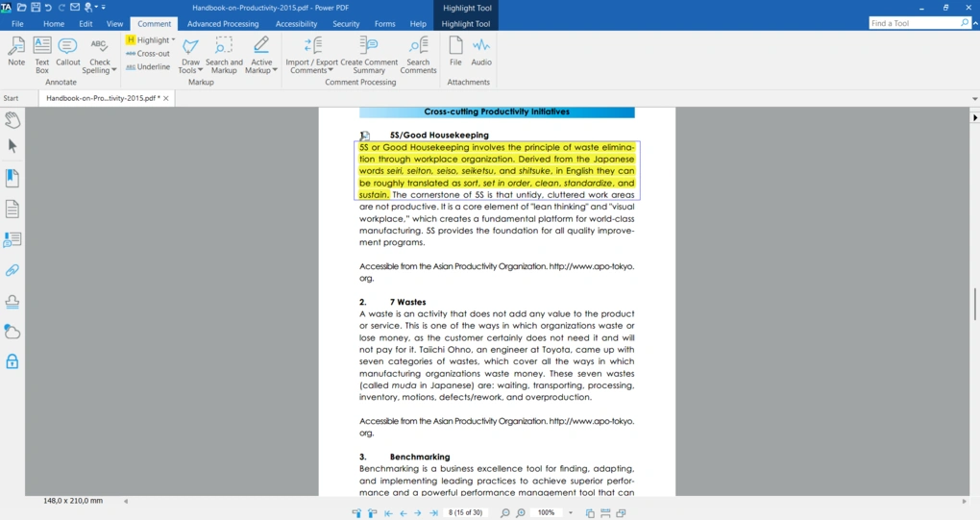The image size is (980, 520).
Task: Open the Cloud panel in sidebar
Action: click(12, 332)
